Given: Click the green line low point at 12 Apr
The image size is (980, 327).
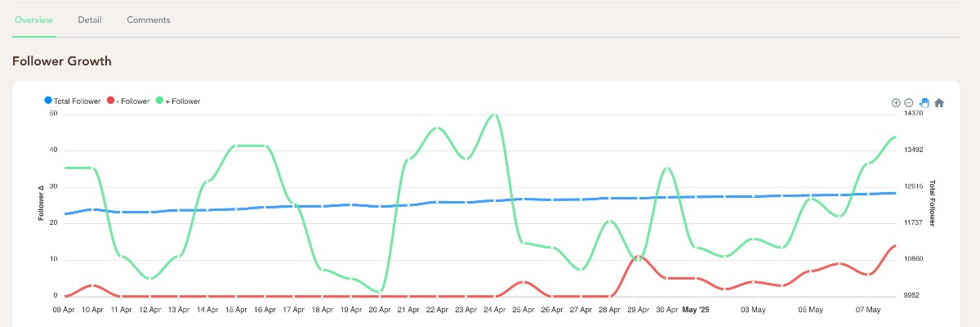Looking at the screenshot, I should tap(150, 278).
